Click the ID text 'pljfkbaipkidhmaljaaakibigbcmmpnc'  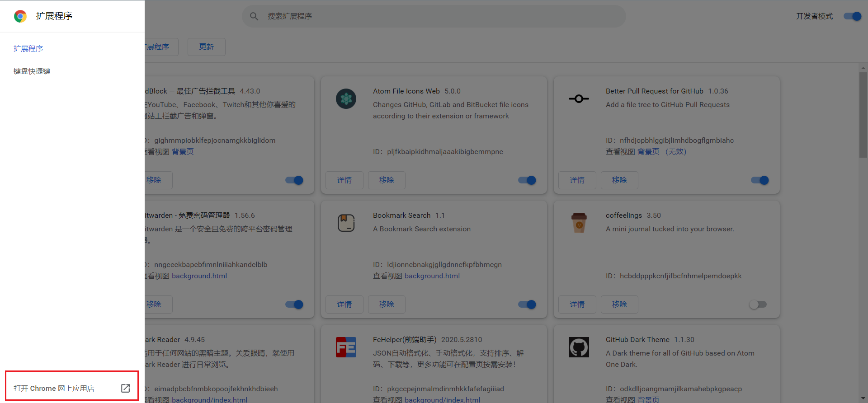pyautogui.click(x=445, y=152)
